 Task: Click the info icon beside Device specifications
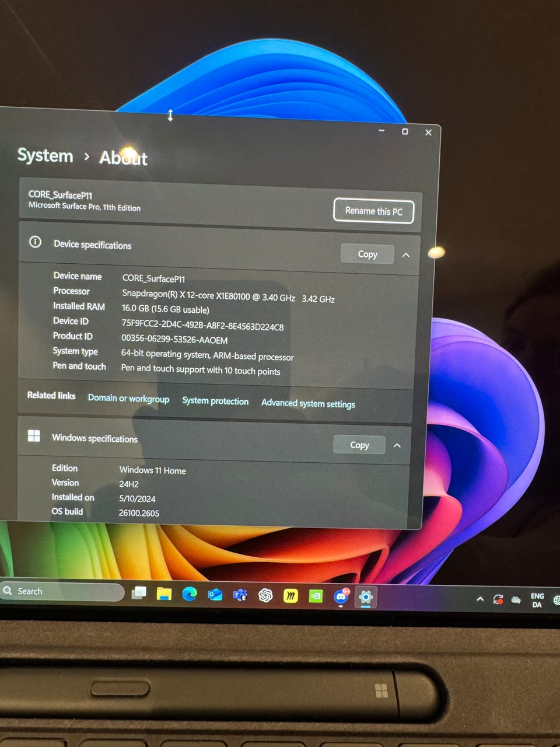pos(36,242)
